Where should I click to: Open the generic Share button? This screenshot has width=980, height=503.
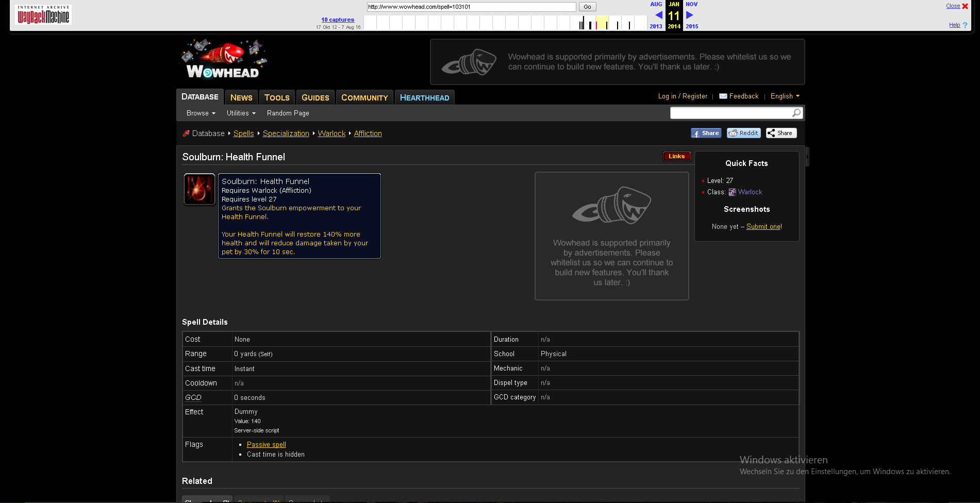coord(782,133)
